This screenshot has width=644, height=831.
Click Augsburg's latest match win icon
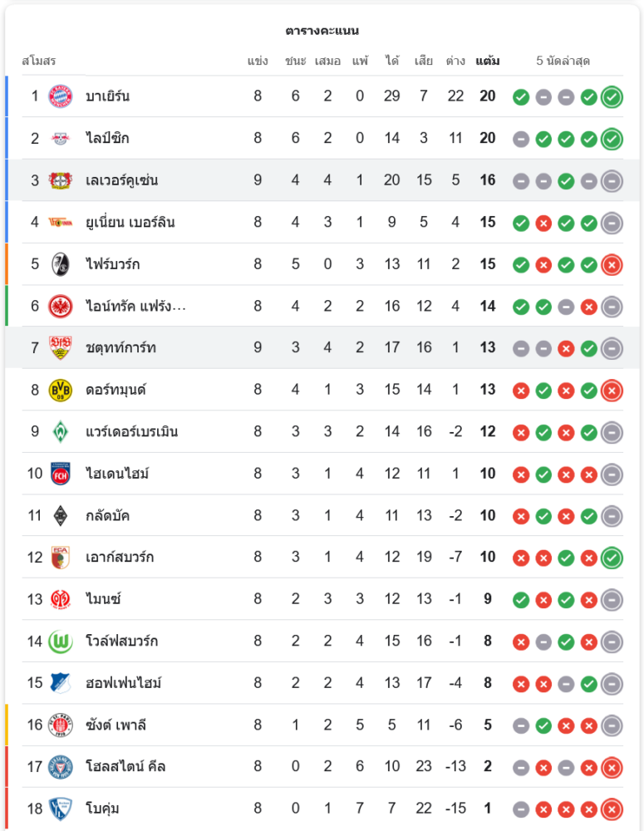tap(612, 558)
